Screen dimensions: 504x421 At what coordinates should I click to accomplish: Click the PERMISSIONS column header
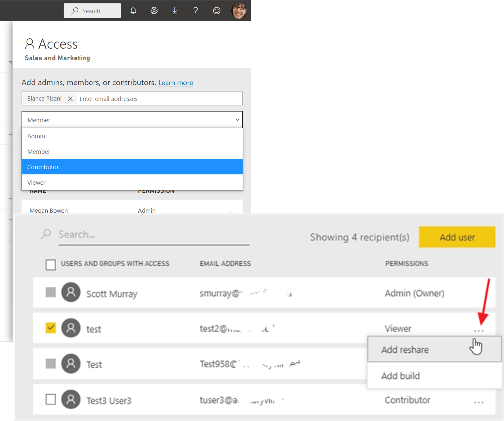(407, 264)
